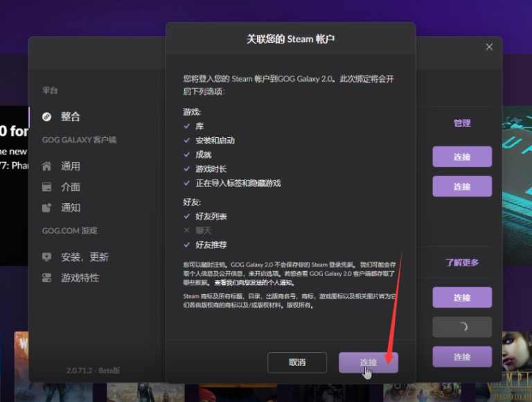Viewport: 532px width, 402px height.
Task: Click the checkmark next to 正在导入标签和隐藏游戏
Action: point(186,183)
